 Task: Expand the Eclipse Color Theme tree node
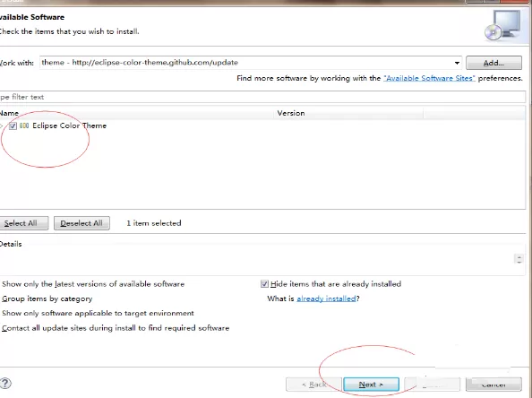point(2,126)
